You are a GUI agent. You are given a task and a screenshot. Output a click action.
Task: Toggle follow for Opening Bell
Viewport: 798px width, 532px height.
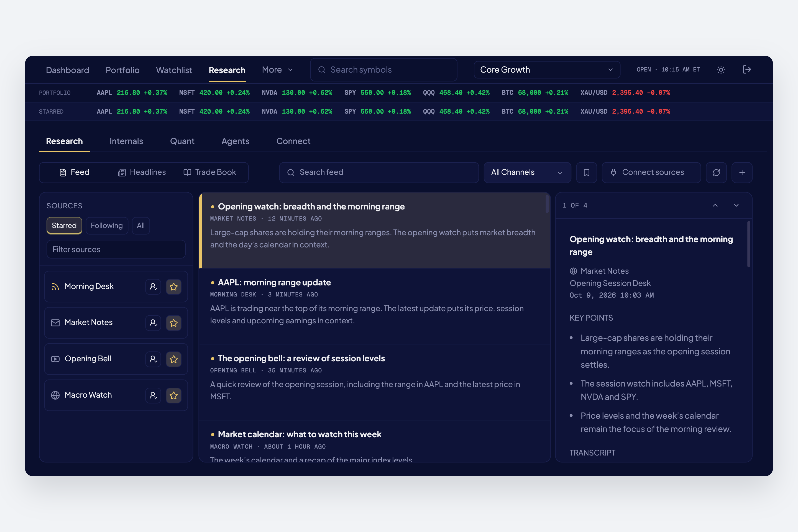point(153,359)
